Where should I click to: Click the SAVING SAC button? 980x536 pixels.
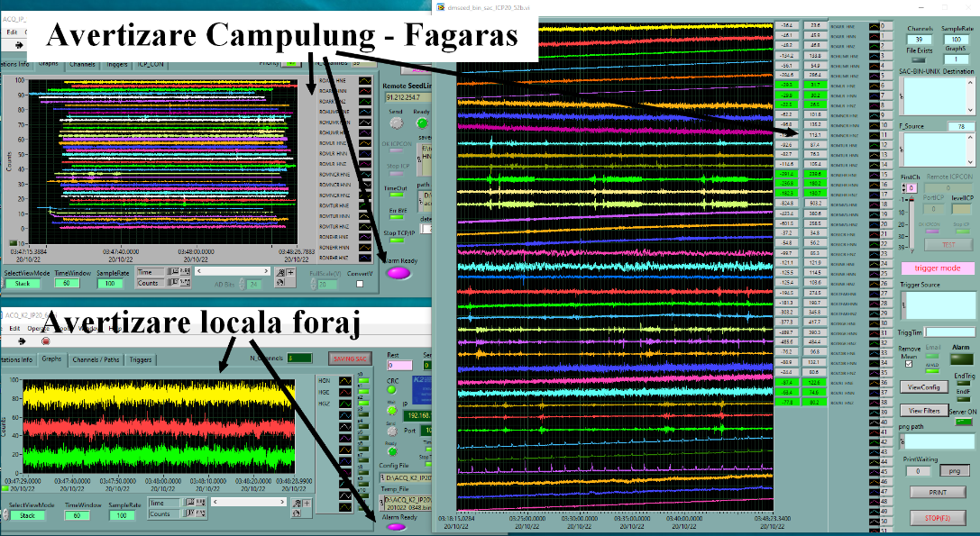350,359
